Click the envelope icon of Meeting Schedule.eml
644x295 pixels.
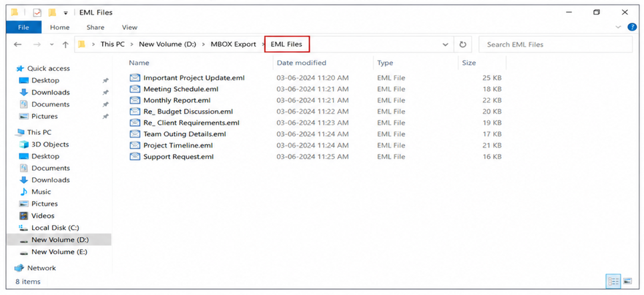click(135, 89)
